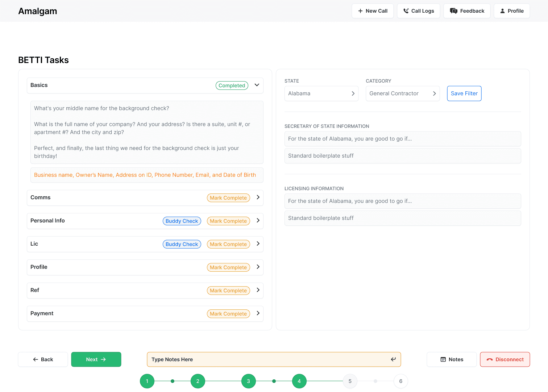Go to step 5 in progress bar
Image resolution: width=548 pixels, height=392 pixels.
[350, 381]
